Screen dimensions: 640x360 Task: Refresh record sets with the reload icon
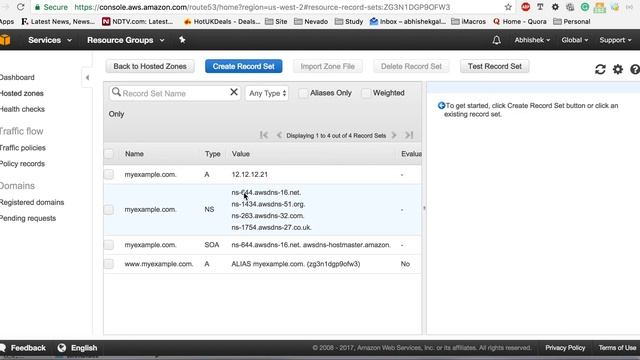[600, 69]
